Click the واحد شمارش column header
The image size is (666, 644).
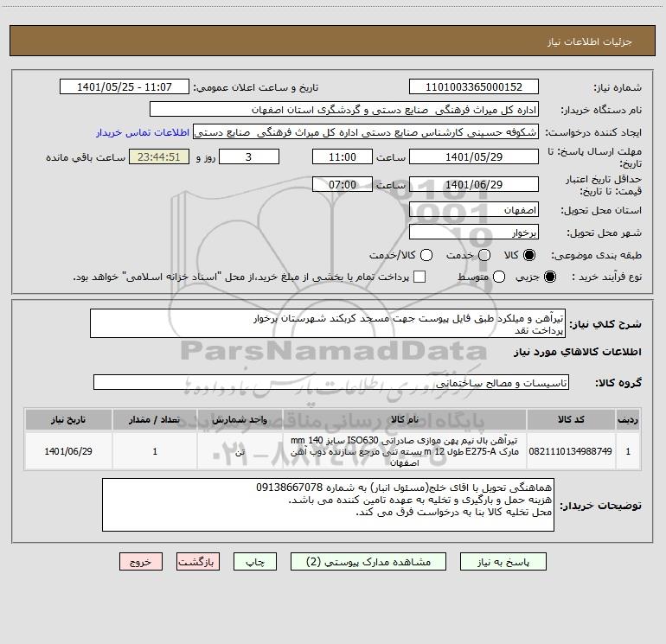click(x=240, y=420)
